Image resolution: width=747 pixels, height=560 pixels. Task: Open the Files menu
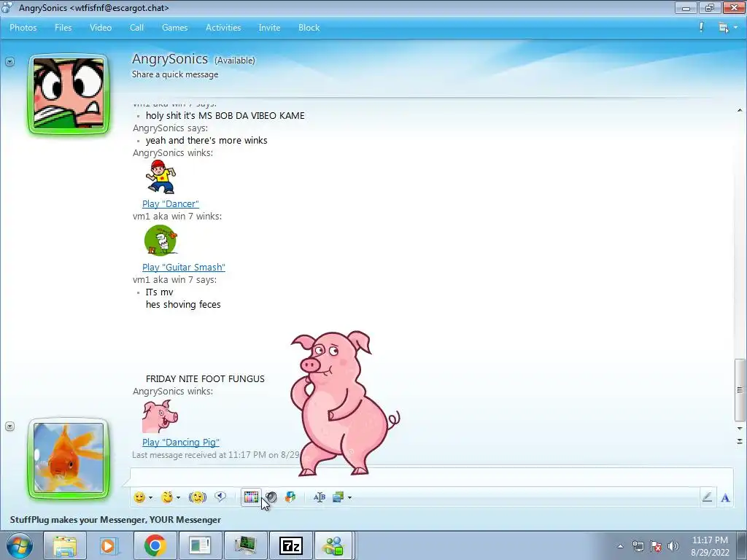click(x=63, y=28)
